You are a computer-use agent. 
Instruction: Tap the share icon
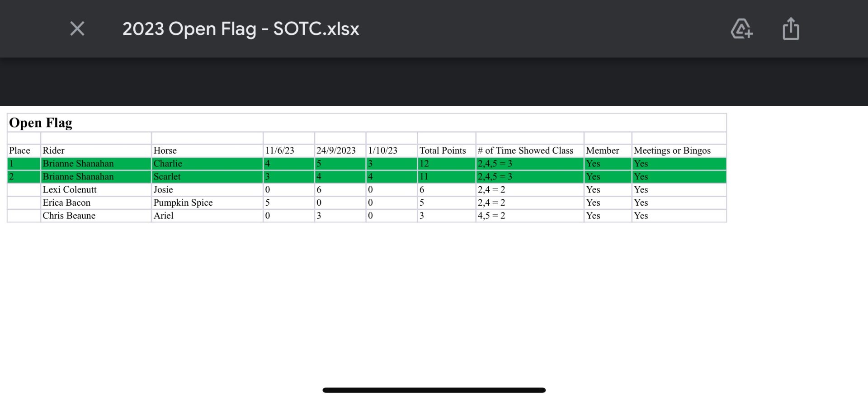(x=791, y=29)
